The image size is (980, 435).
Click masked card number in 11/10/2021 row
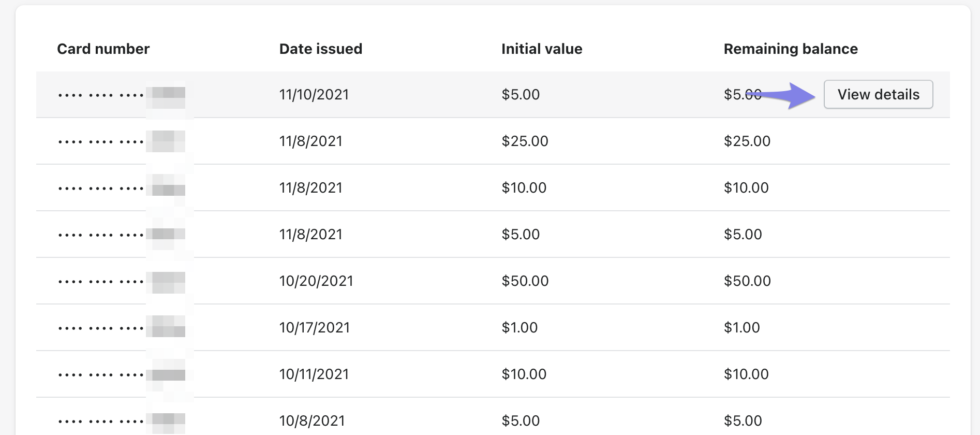point(121,95)
